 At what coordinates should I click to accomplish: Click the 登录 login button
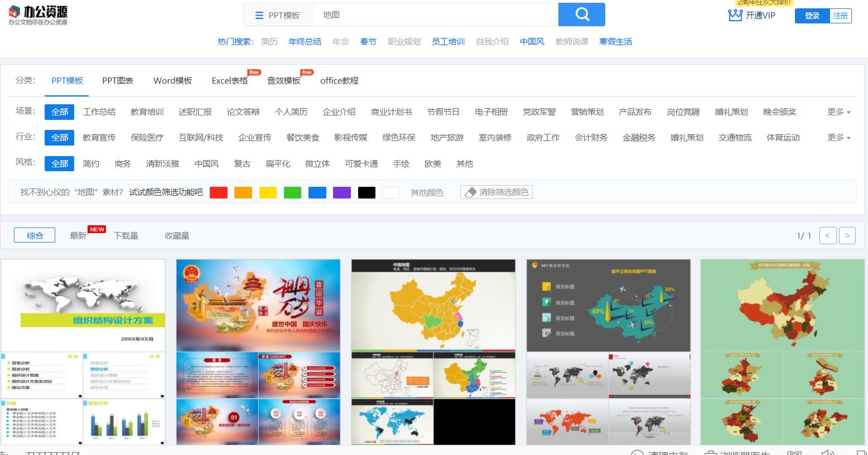pyautogui.click(x=812, y=16)
